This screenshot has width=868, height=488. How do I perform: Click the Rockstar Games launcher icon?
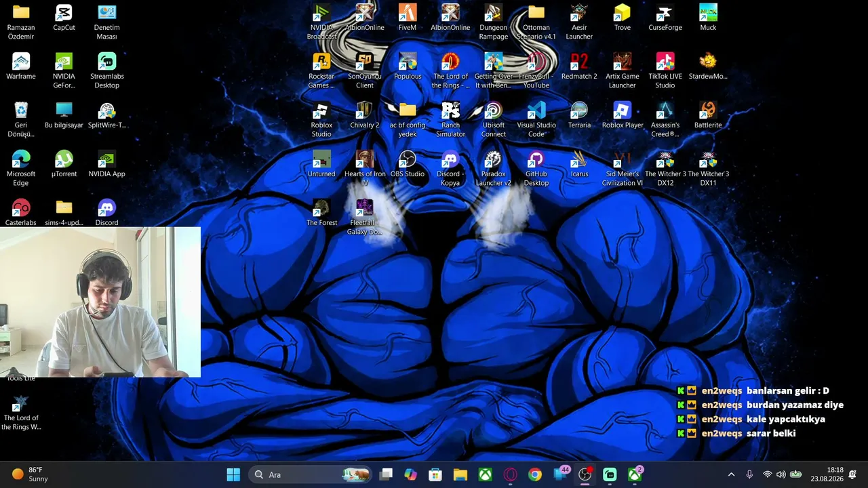[321, 71]
